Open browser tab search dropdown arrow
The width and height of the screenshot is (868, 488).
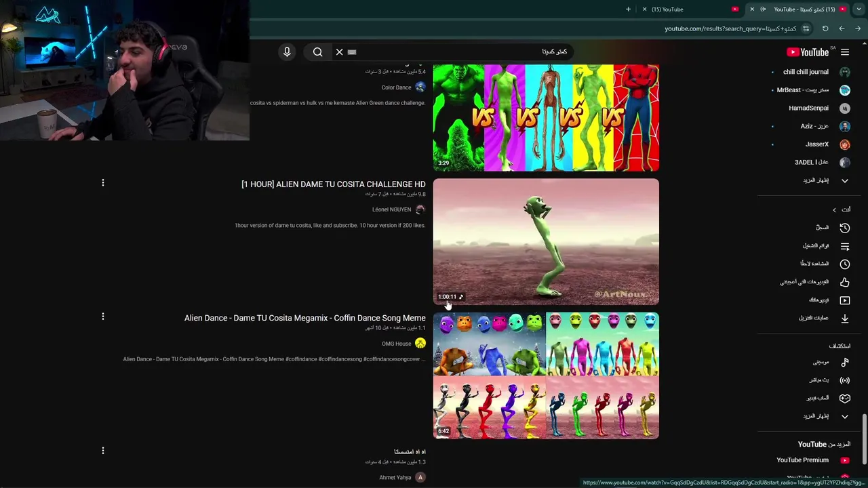point(860,9)
